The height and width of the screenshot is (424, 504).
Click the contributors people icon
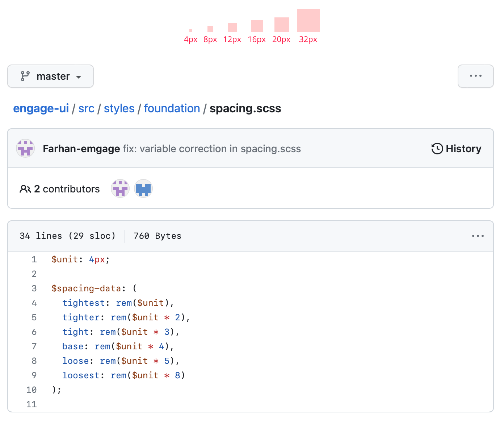pyautogui.click(x=25, y=189)
